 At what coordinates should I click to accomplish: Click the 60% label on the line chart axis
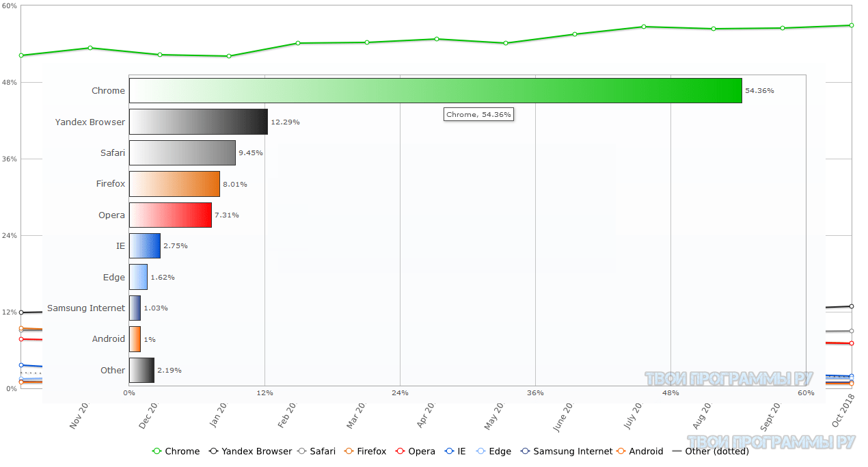click(x=10, y=6)
